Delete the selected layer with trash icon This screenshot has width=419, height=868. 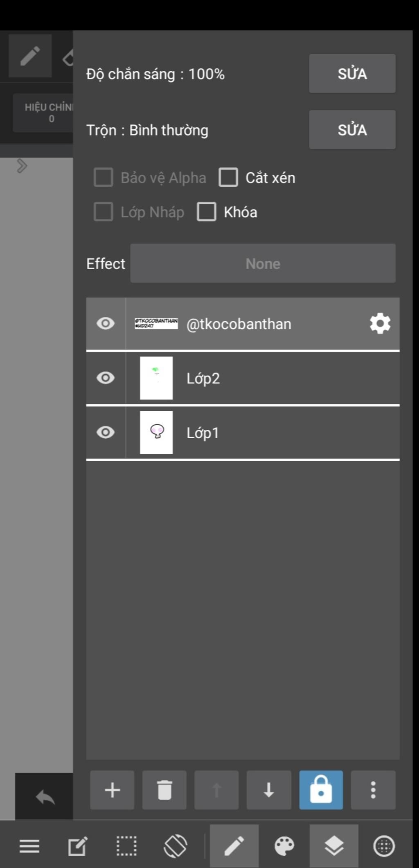(x=164, y=790)
